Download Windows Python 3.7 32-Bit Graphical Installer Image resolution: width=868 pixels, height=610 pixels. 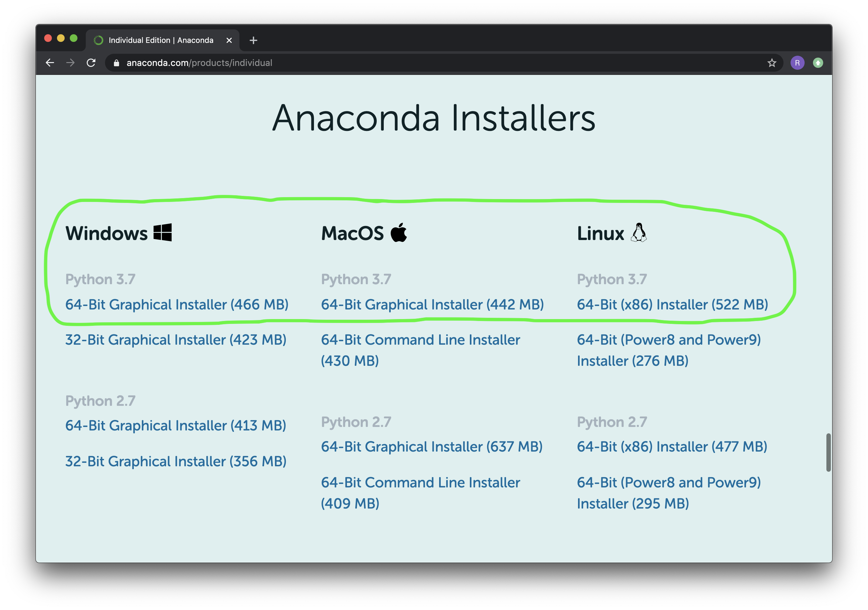coord(176,340)
